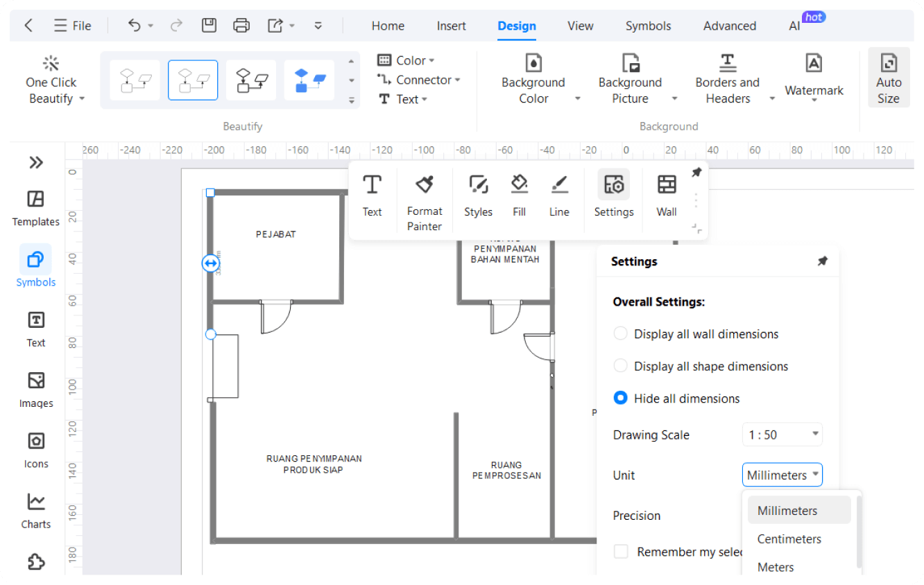Open Text in the sidebar
The height and width of the screenshot is (585, 924).
(x=36, y=329)
